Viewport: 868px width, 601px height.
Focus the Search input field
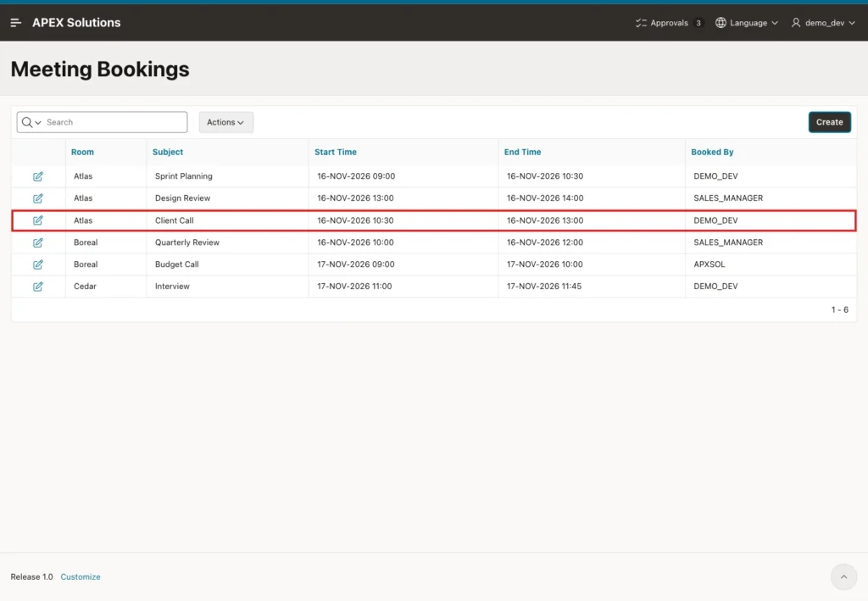point(115,122)
